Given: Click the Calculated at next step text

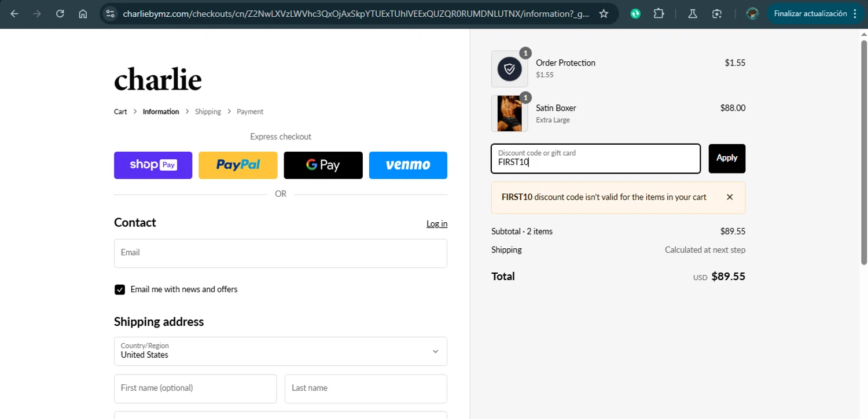Looking at the screenshot, I should pyautogui.click(x=705, y=250).
